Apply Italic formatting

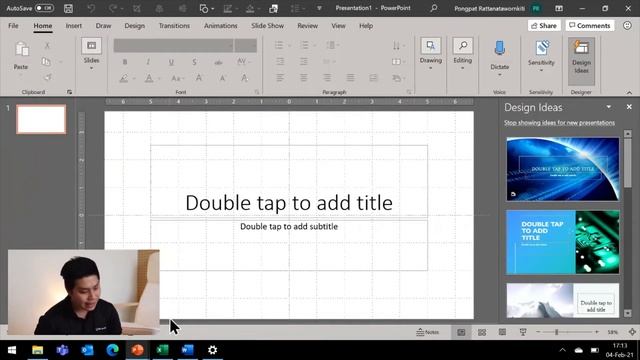click(148, 62)
